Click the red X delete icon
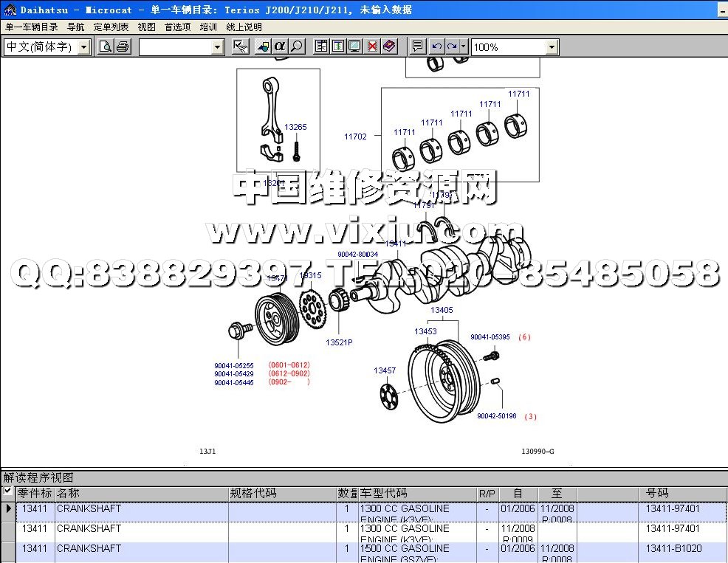 [372, 46]
